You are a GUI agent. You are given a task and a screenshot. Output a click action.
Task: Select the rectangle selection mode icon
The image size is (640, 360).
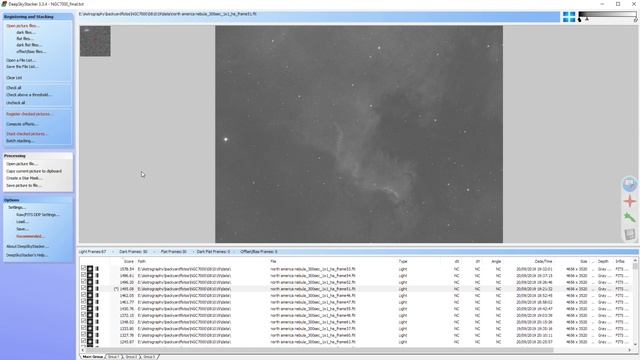629,183
